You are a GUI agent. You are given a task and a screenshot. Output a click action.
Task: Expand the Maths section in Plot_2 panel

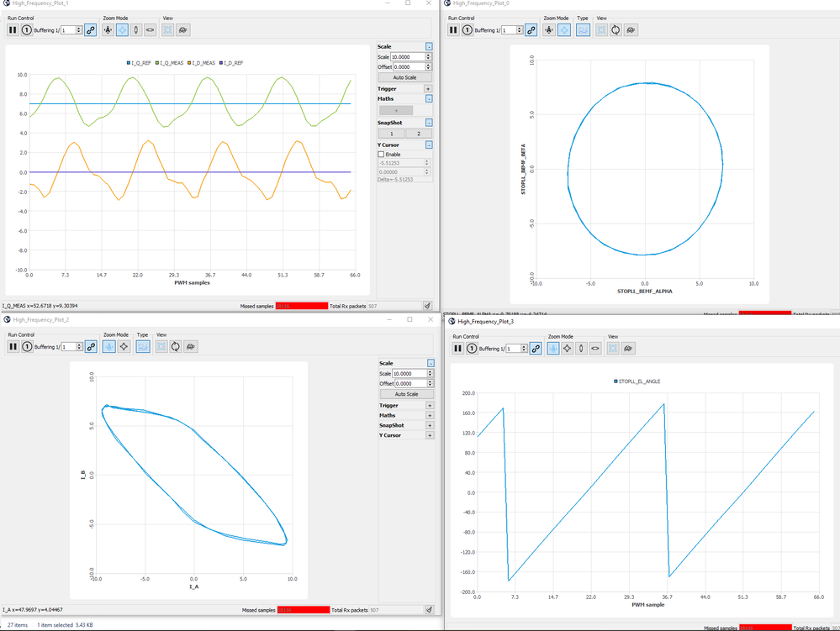(430, 415)
